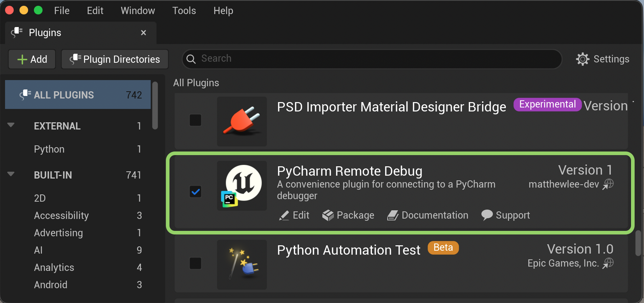The height and width of the screenshot is (303, 644).
Task: Open the Tools menu
Action: [x=184, y=11]
